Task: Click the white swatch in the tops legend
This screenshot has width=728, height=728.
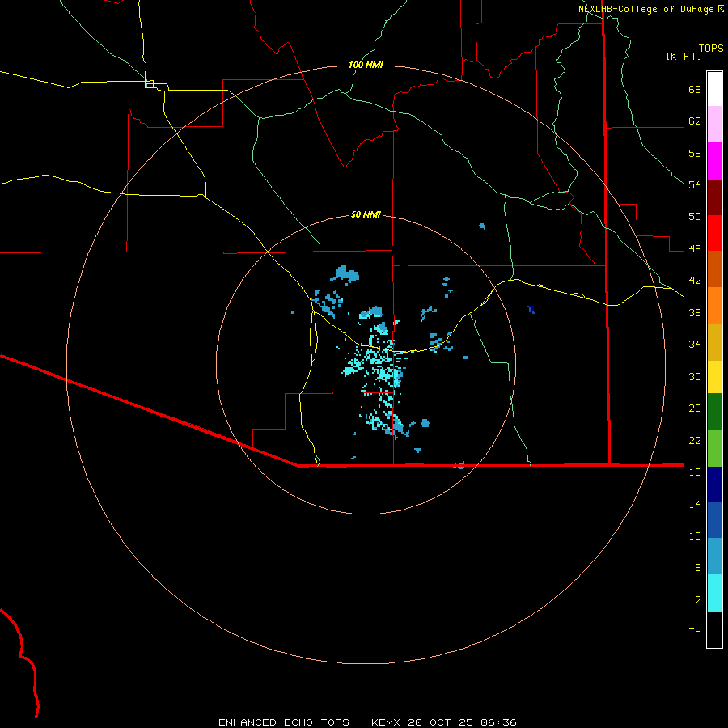Action: [x=714, y=89]
